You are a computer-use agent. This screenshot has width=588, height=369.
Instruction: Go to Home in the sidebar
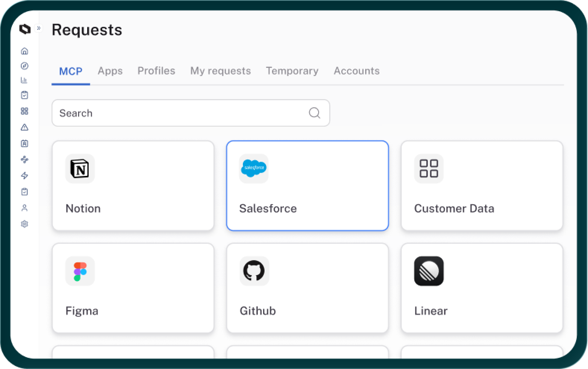[25, 51]
